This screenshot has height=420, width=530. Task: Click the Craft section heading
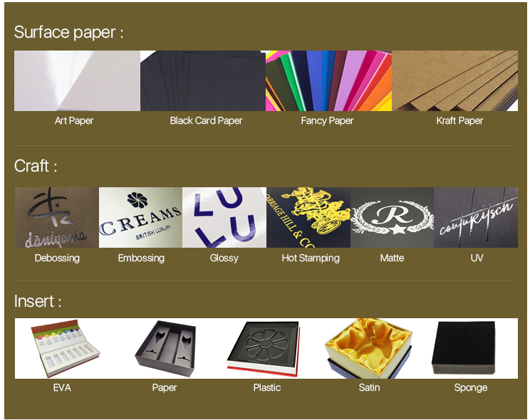click(36, 166)
